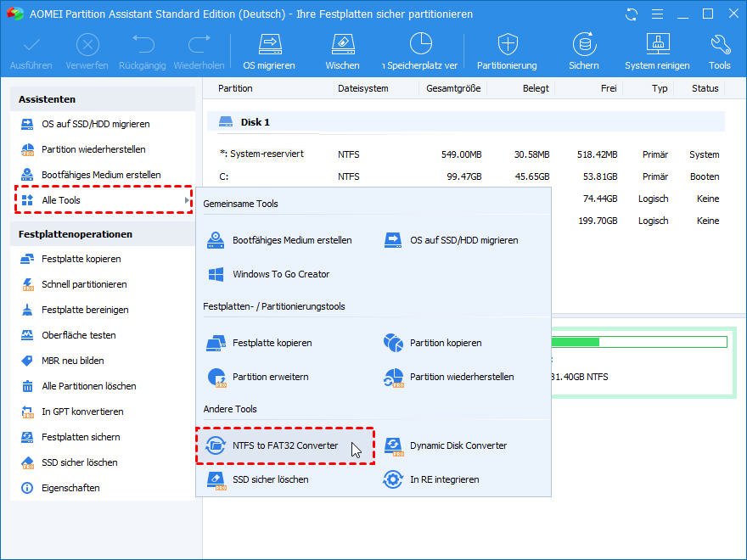Select SSD sicher löschen in popup menu

tap(258, 479)
